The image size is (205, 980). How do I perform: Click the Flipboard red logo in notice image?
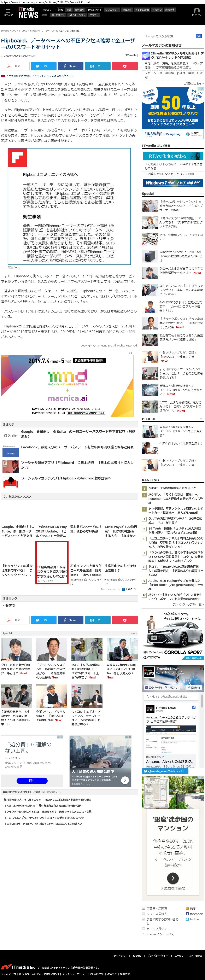(x=18, y=158)
